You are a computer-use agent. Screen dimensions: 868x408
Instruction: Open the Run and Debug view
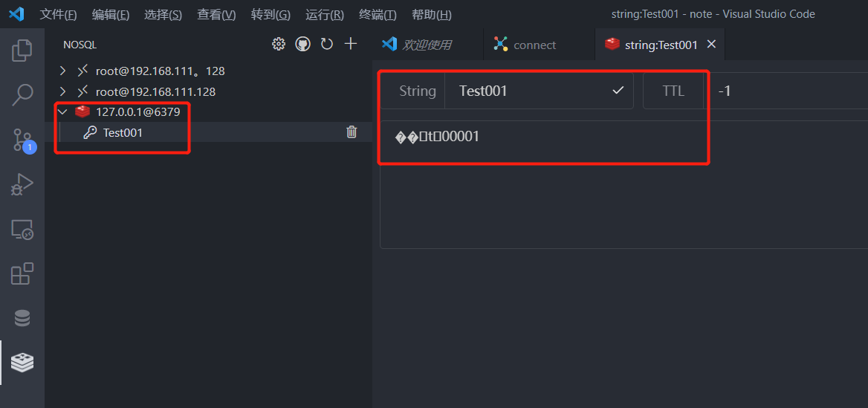click(22, 184)
